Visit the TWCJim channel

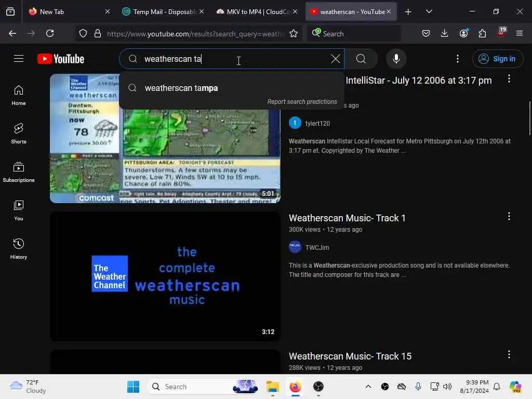[x=317, y=248]
